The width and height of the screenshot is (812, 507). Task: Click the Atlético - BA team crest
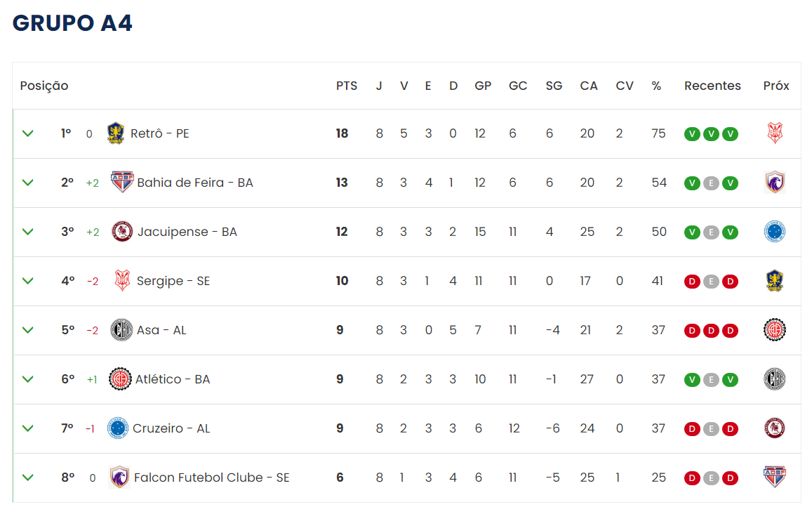point(120,379)
